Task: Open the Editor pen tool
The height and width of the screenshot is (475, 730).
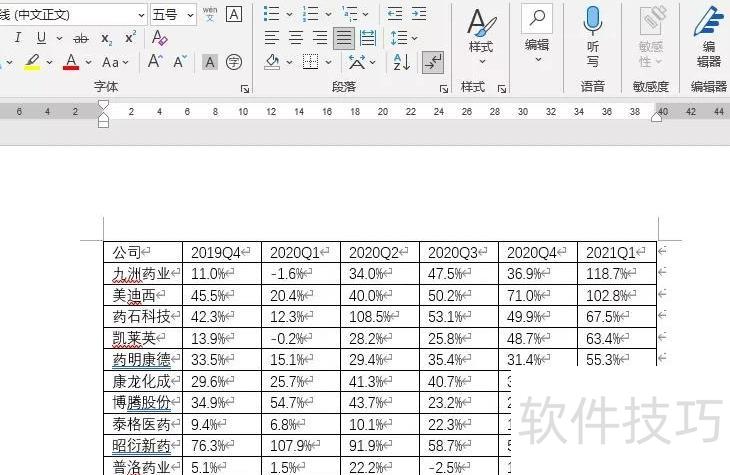Action: pyautogui.click(x=709, y=34)
